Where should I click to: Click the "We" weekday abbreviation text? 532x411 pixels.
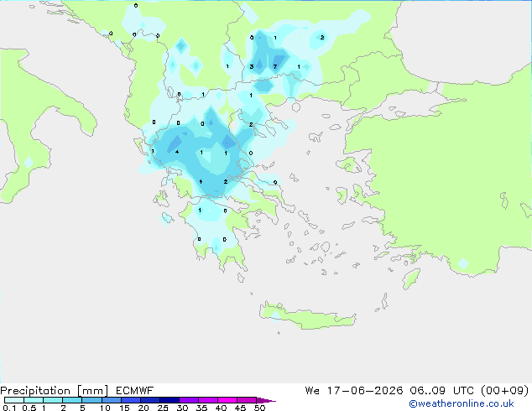[312, 391]
